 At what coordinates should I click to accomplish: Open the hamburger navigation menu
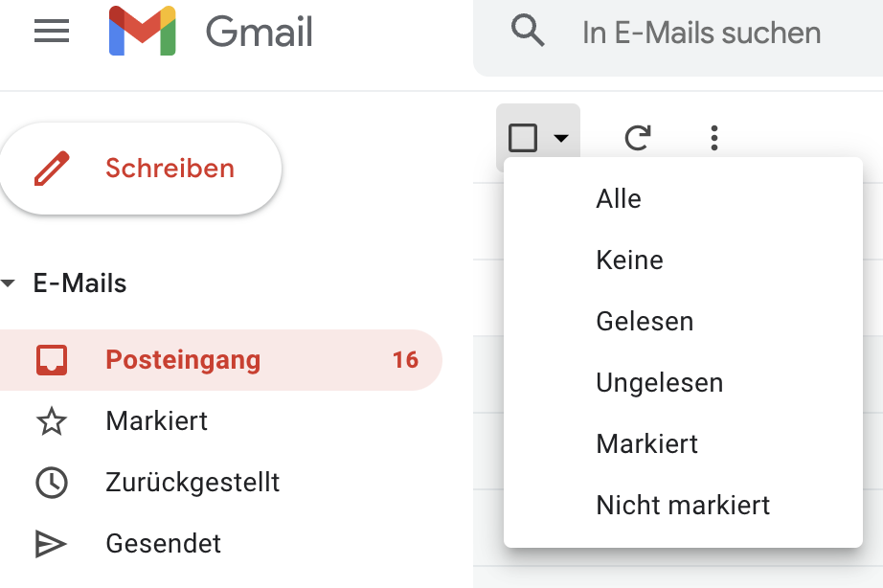click(51, 31)
